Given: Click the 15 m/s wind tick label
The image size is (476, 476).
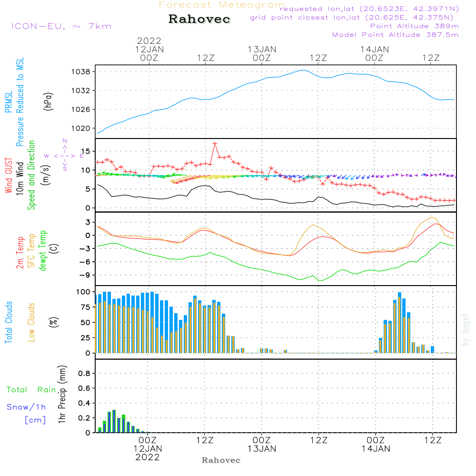Looking at the screenshot, I should 86,151.
